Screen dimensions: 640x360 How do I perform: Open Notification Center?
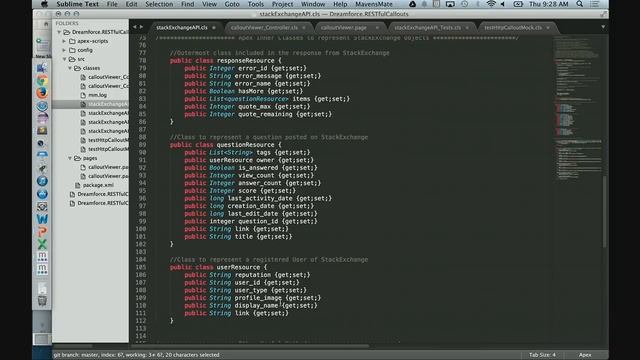click(x=595, y=4)
